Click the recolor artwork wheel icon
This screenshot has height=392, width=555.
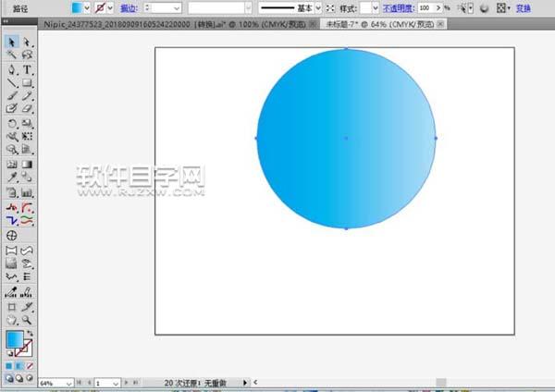(484, 8)
